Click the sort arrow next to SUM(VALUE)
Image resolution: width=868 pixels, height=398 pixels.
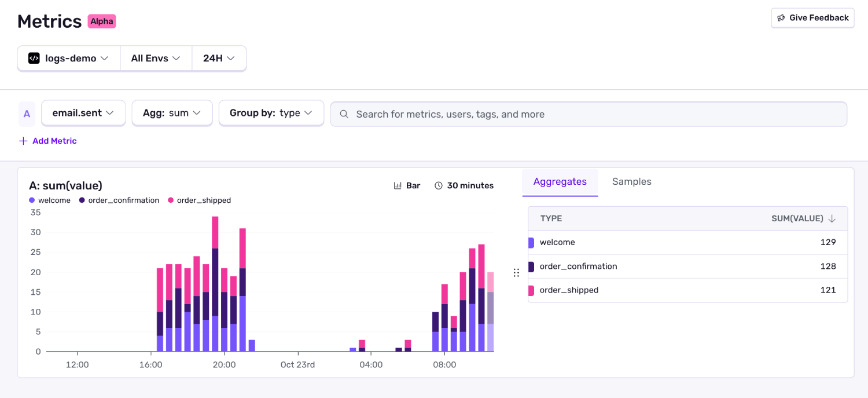coord(832,218)
